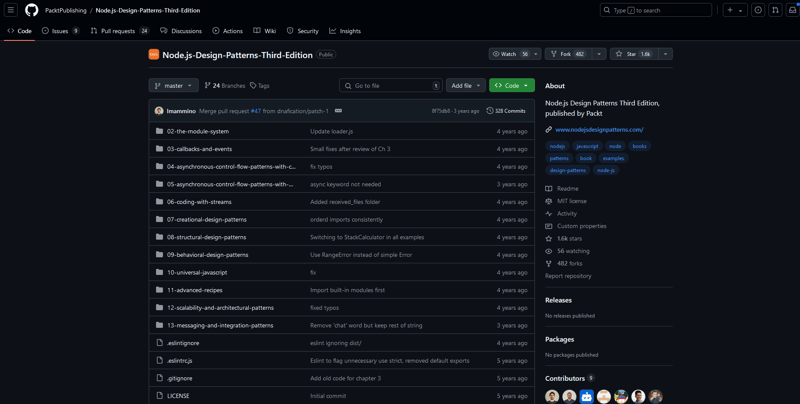Switch to the Actions tab
The width and height of the screenshot is (800, 404).
pos(227,31)
